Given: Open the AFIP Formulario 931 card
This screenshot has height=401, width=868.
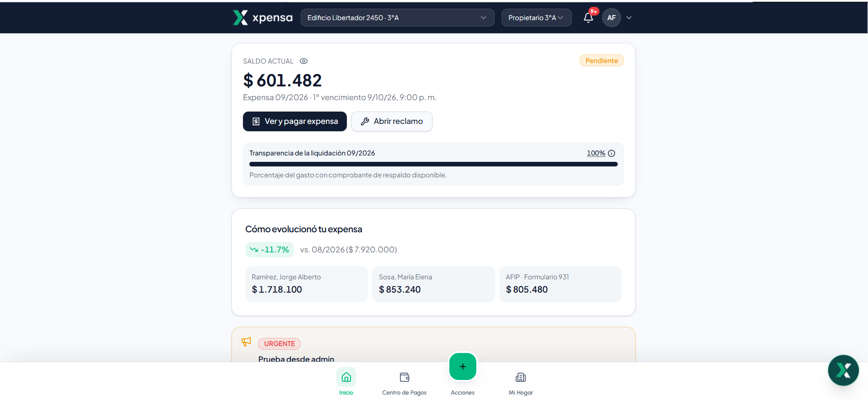Looking at the screenshot, I should (560, 284).
